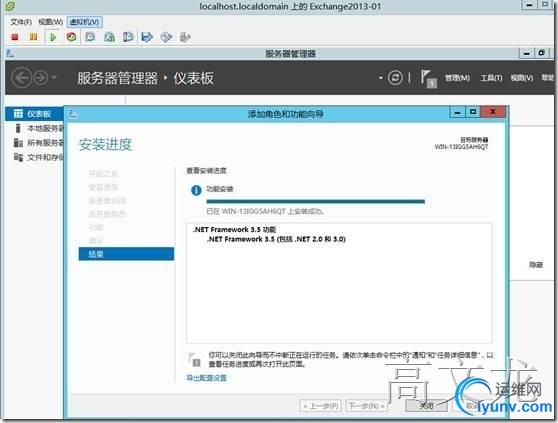Click the USB device connect icon
The image size is (558, 423).
[x=185, y=37]
